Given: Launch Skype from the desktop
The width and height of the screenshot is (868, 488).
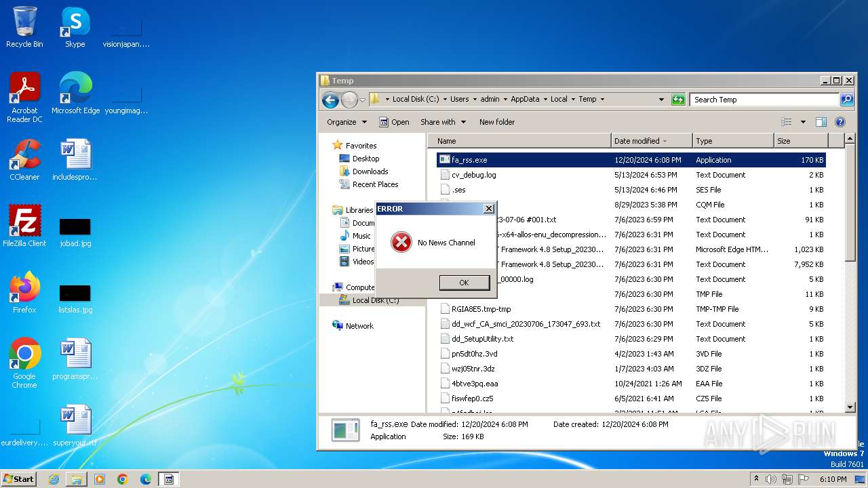Looking at the screenshot, I should tap(75, 27).
